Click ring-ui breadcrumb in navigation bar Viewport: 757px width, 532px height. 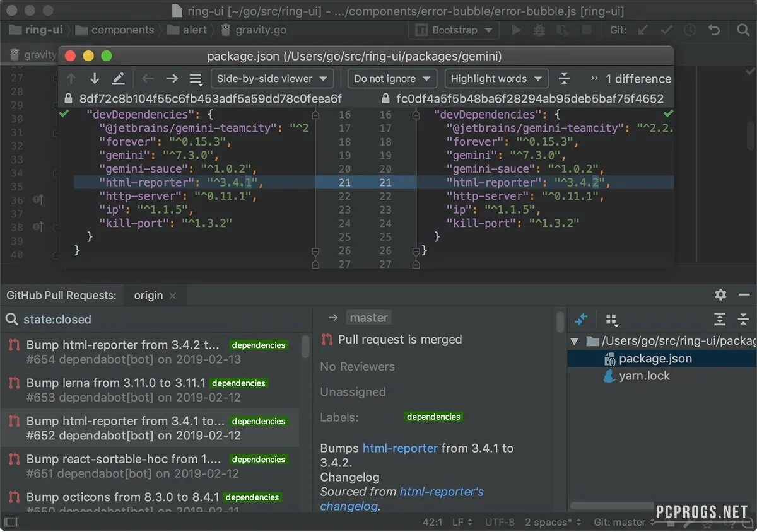pos(37,30)
